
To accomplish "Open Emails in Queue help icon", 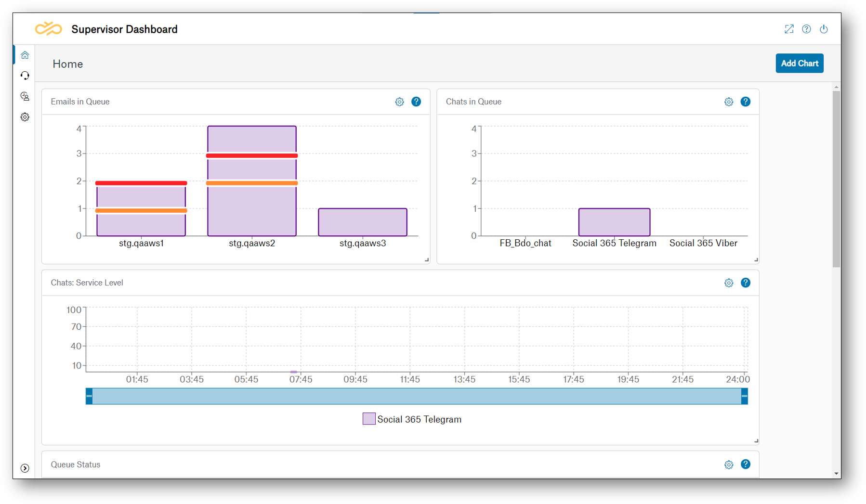I will (x=416, y=102).
